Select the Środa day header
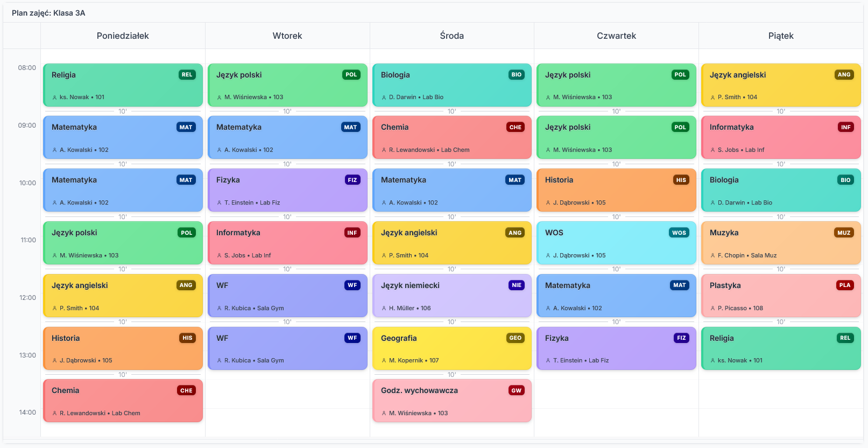Image resolution: width=868 pixels, height=448 pixels. [x=451, y=36]
